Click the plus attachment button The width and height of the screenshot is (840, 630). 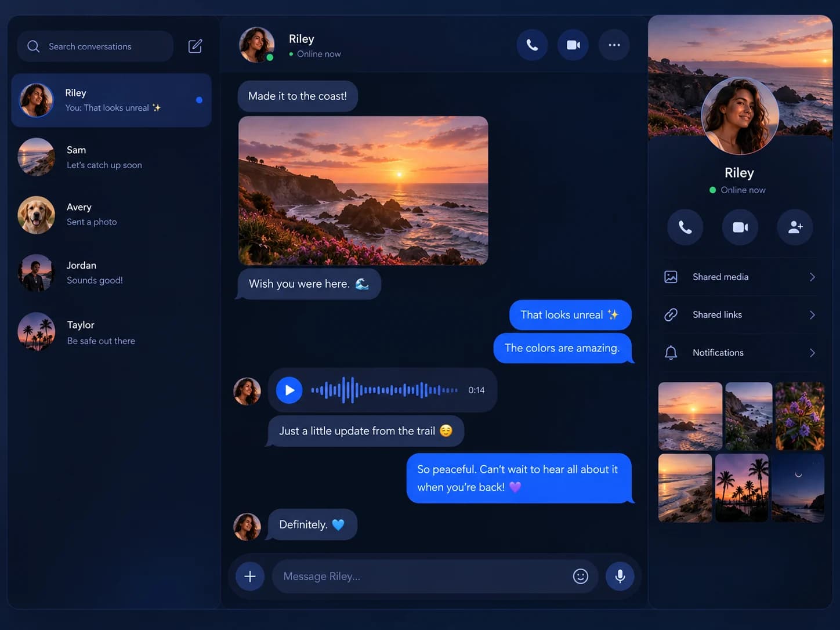250,576
